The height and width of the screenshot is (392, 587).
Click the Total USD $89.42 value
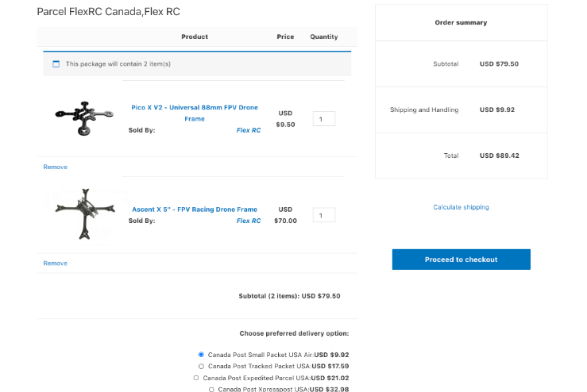click(500, 156)
